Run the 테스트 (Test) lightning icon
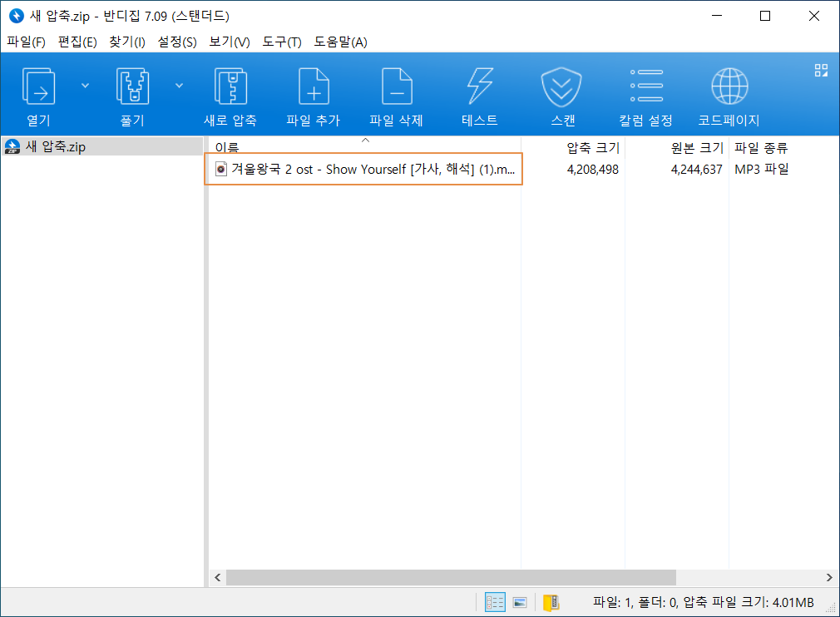 (479, 86)
